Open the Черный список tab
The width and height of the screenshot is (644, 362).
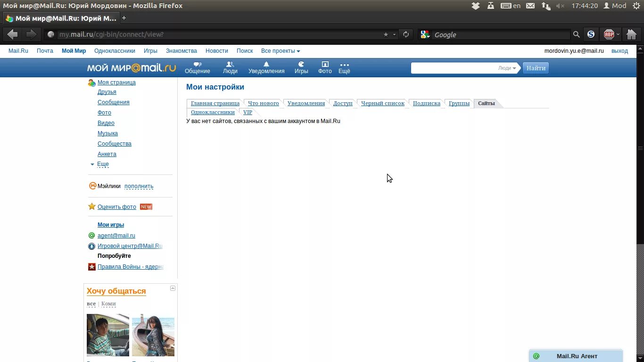click(383, 103)
